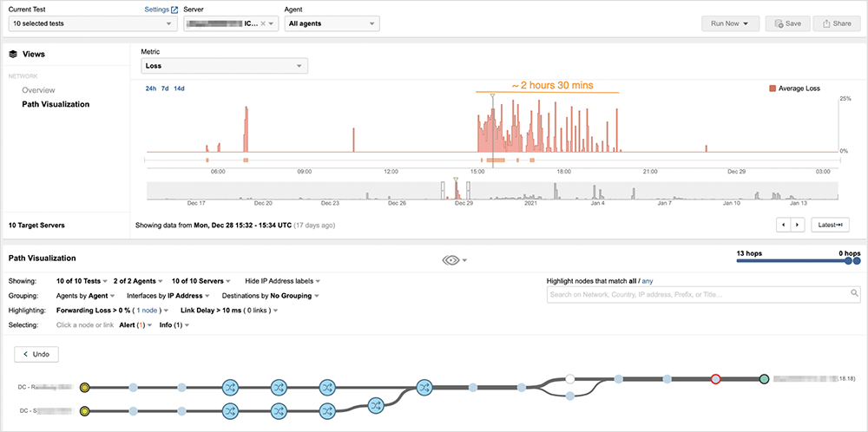Click the Save button

pyautogui.click(x=786, y=23)
